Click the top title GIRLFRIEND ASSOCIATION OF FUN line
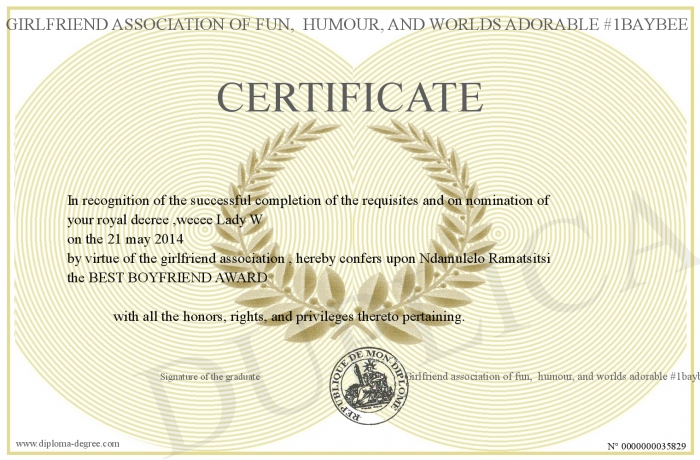Screen dimensions: 700x460 [346, 25]
